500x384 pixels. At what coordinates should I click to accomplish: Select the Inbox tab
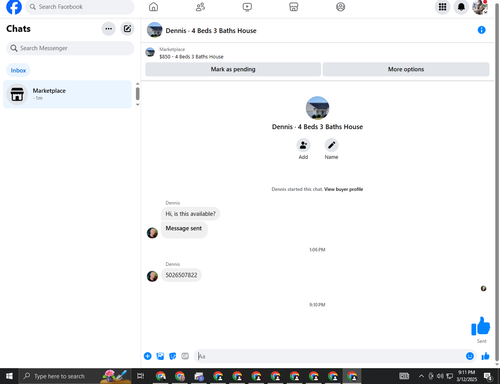tap(18, 70)
